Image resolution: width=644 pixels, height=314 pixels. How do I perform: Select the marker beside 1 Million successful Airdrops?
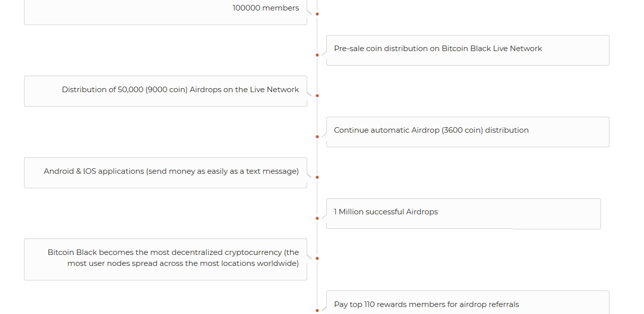click(317, 218)
